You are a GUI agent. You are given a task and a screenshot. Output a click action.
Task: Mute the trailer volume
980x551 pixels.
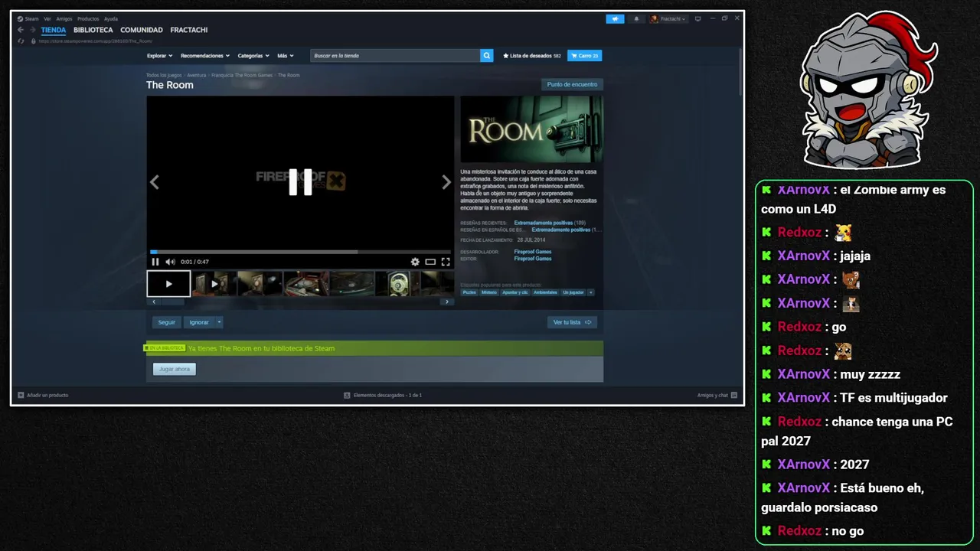pyautogui.click(x=170, y=262)
